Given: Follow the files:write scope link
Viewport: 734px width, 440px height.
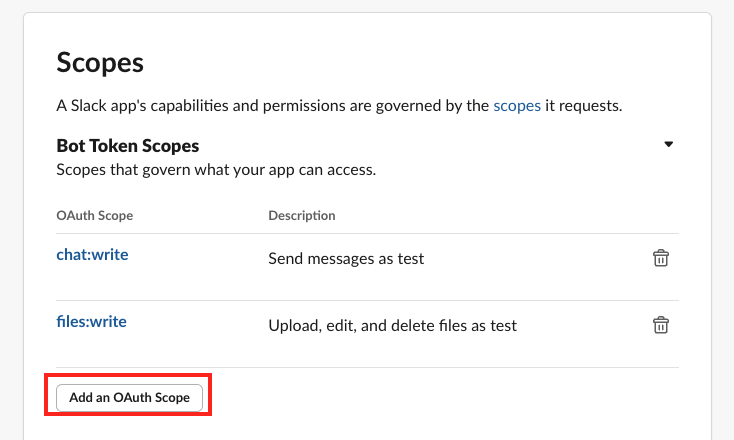Looking at the screenshot, I should [91, 321].
